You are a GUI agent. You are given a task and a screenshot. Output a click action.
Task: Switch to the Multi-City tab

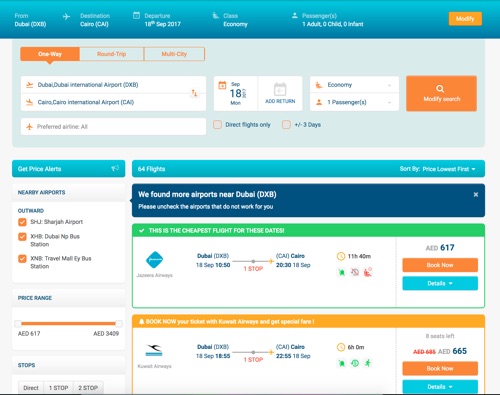pos(174,54)
